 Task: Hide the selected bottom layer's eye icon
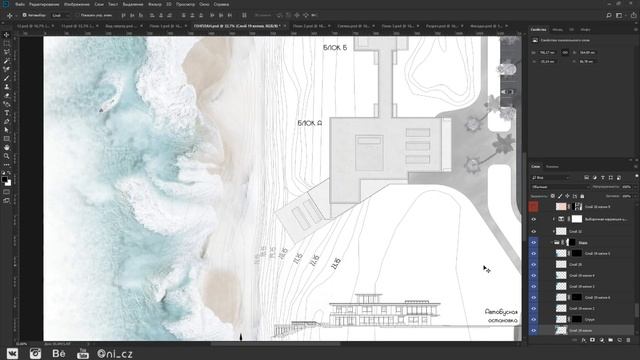point(533,331)
